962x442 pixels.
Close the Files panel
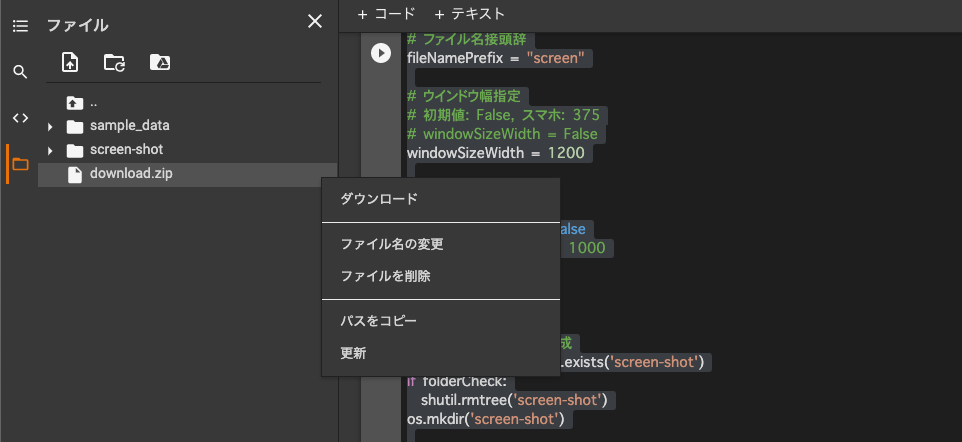[x=315, y=22]
